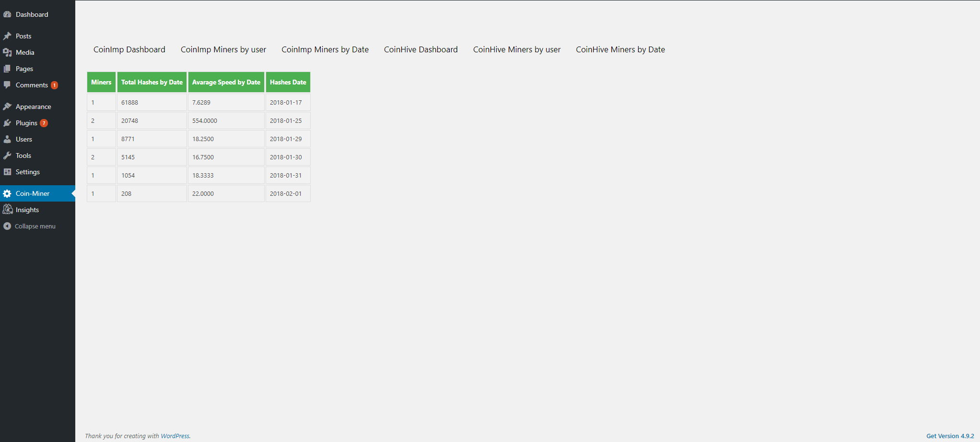Go to Media in the sidebar

pyautogui.click(x=37, y=52)
